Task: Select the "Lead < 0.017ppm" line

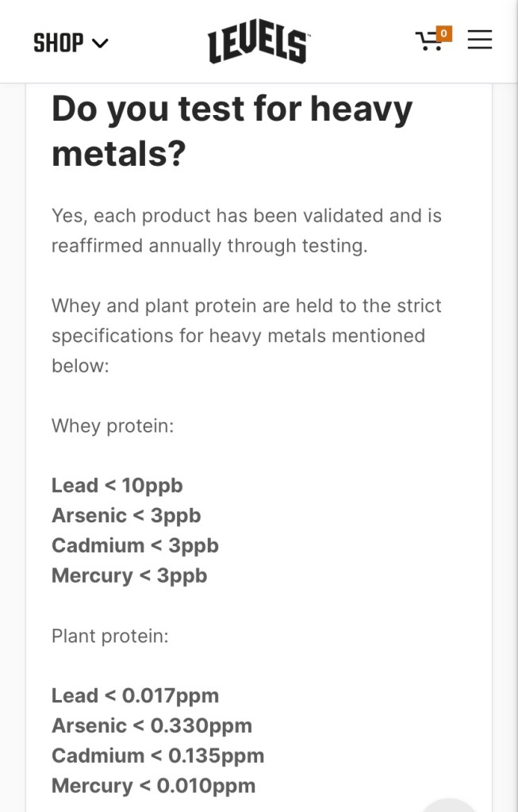Action: coord(135,696)
